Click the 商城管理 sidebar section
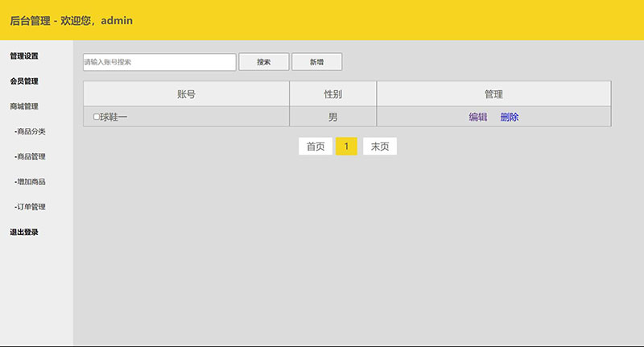Viewport: 644px width, 347px height. click(x=24, y=106)
